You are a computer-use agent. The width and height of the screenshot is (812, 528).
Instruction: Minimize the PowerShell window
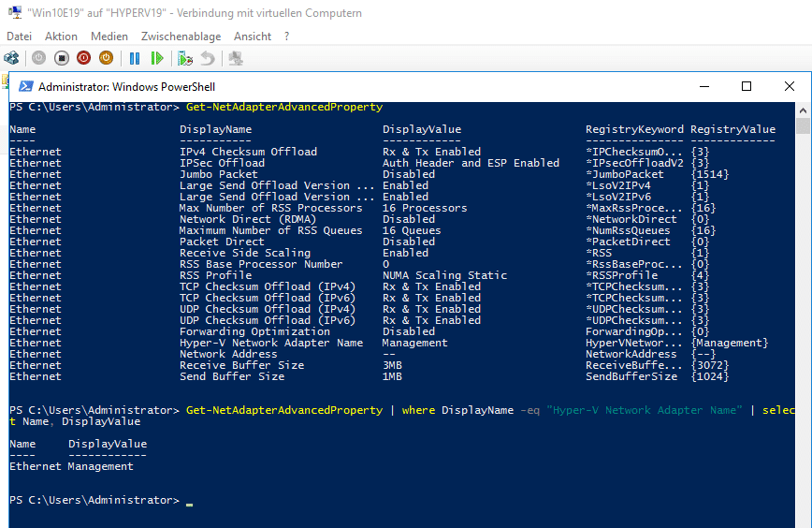click(x=704, y=86)
